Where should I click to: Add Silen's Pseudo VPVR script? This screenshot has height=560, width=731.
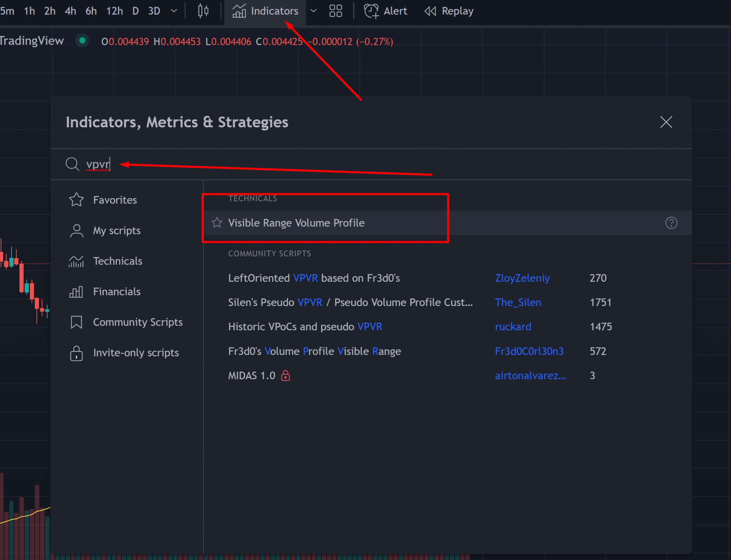tap(350, 302)
